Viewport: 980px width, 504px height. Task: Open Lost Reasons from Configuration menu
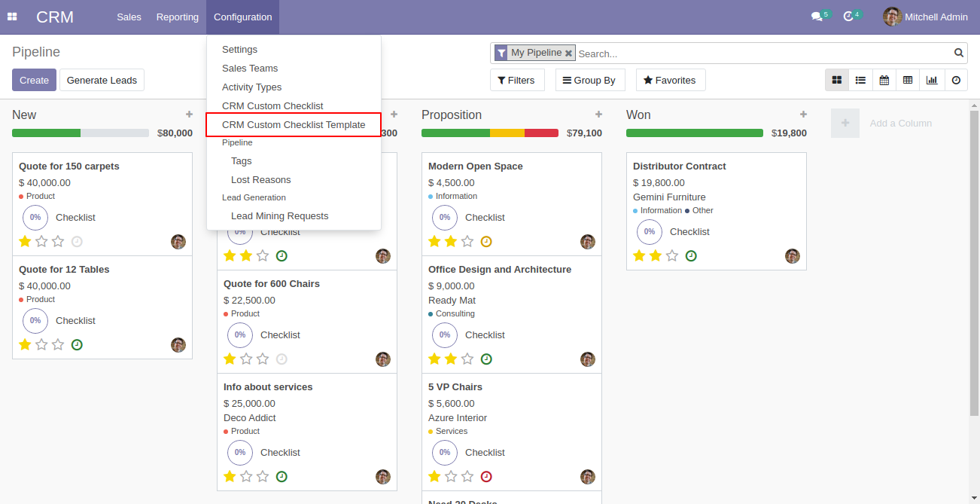pos(260,180)
